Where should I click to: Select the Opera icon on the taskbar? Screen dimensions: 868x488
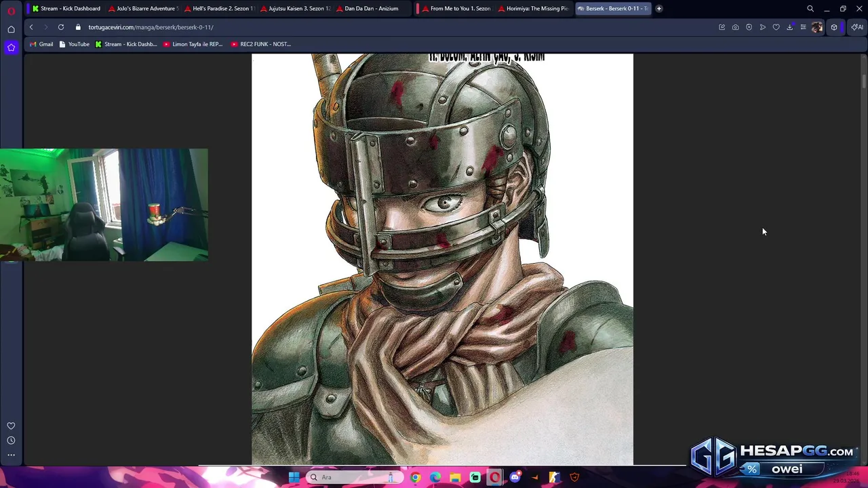point(495,477)
